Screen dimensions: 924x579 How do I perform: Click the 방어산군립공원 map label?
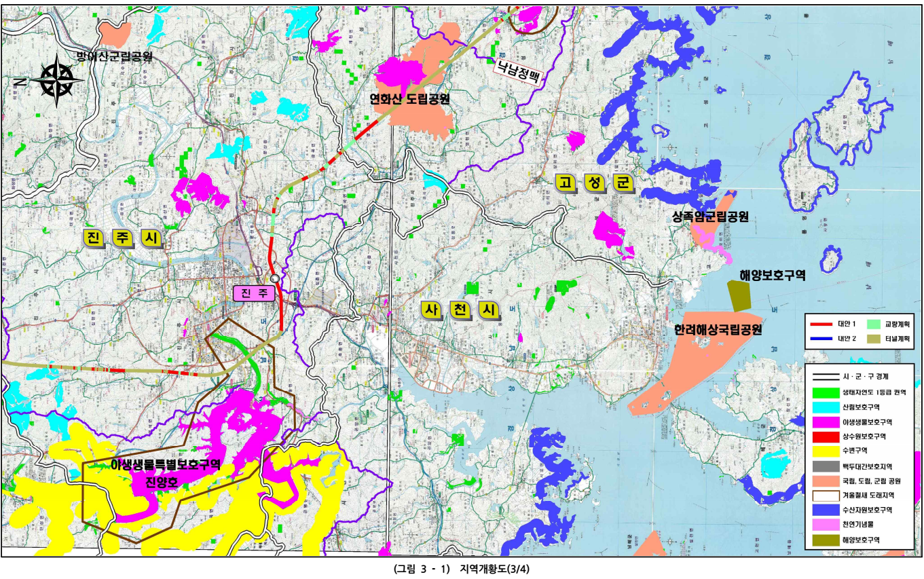(114, 56)
